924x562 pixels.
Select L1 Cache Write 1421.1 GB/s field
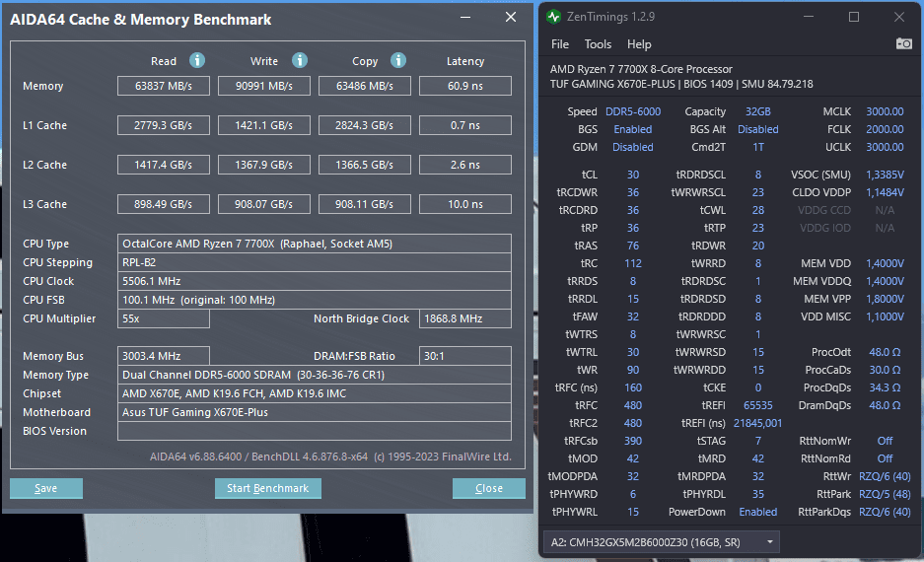point(264,125)
